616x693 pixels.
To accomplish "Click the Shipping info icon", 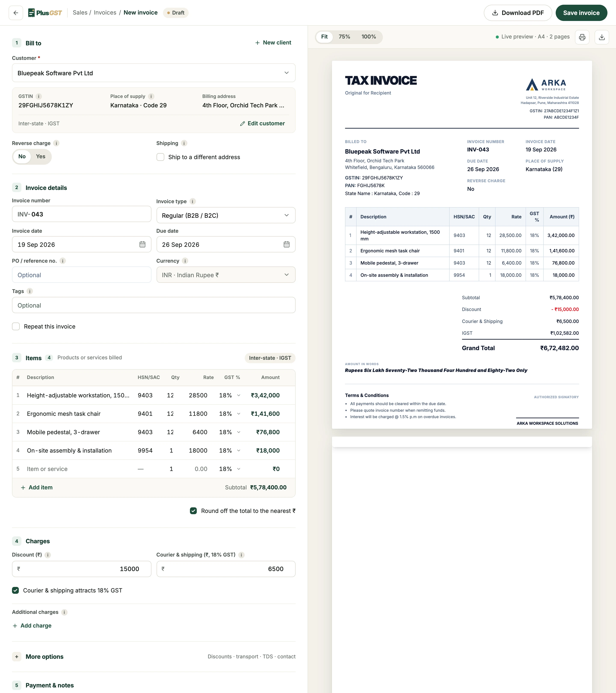I will click(184, 143).
